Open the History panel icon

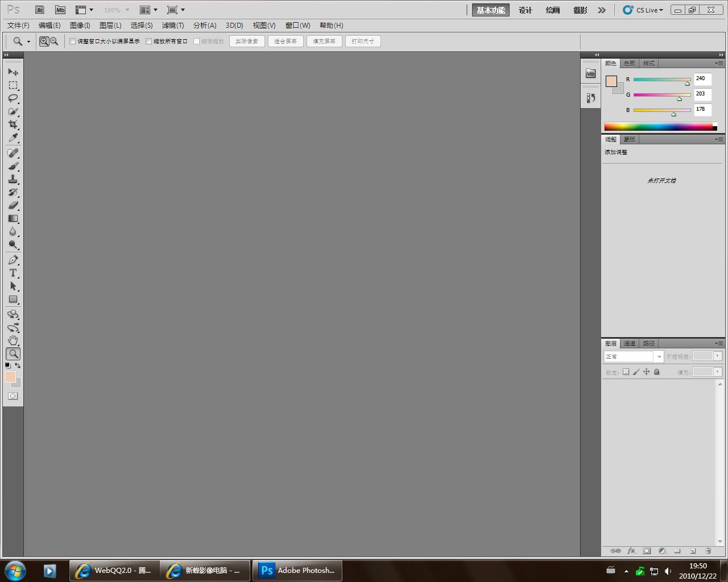590,98
